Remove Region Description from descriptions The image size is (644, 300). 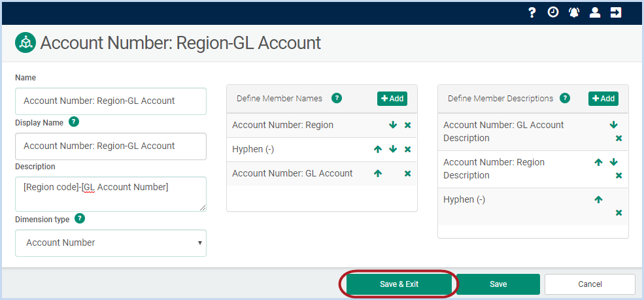click(x=619, y=176)
